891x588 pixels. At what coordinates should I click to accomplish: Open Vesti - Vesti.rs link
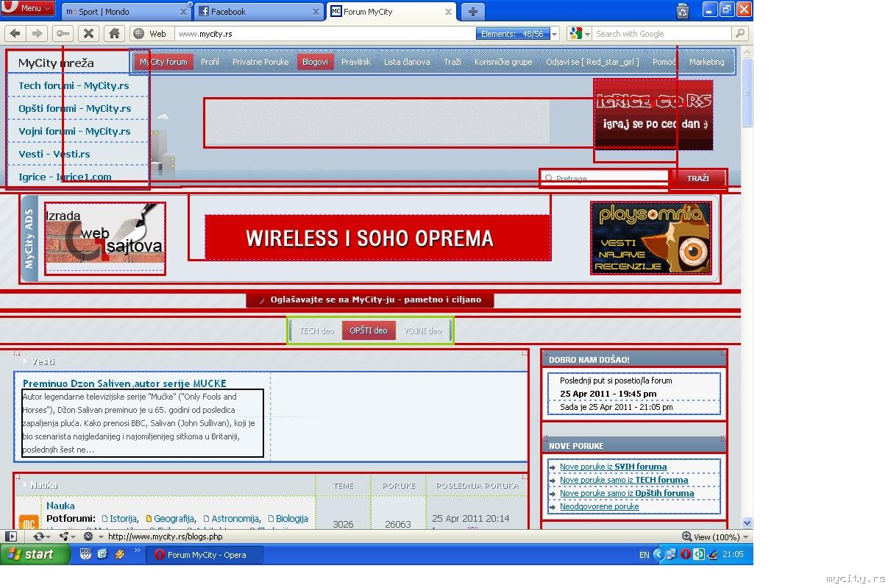(x=54, y=154)
